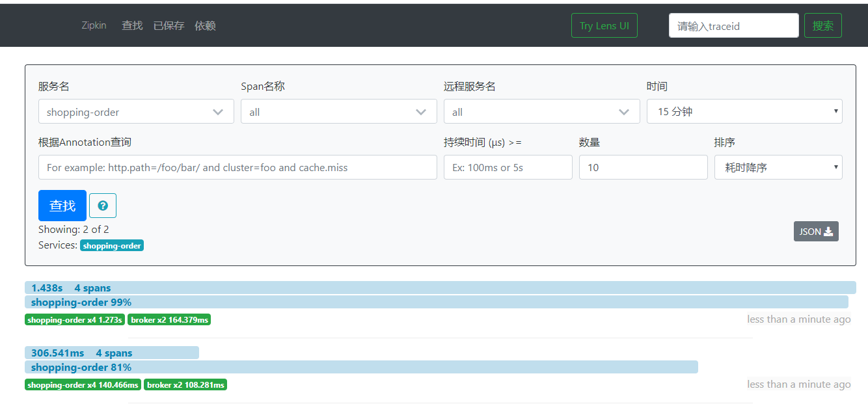Open the 服务名 shopping-order dropdown
The image size is (868, 404).
point(136,111)
